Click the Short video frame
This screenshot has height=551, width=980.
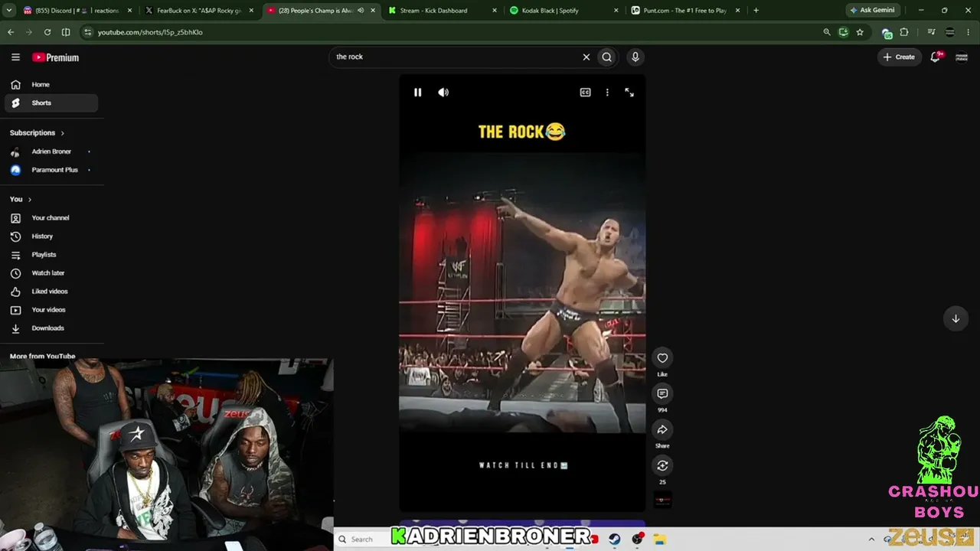point(522,292)
